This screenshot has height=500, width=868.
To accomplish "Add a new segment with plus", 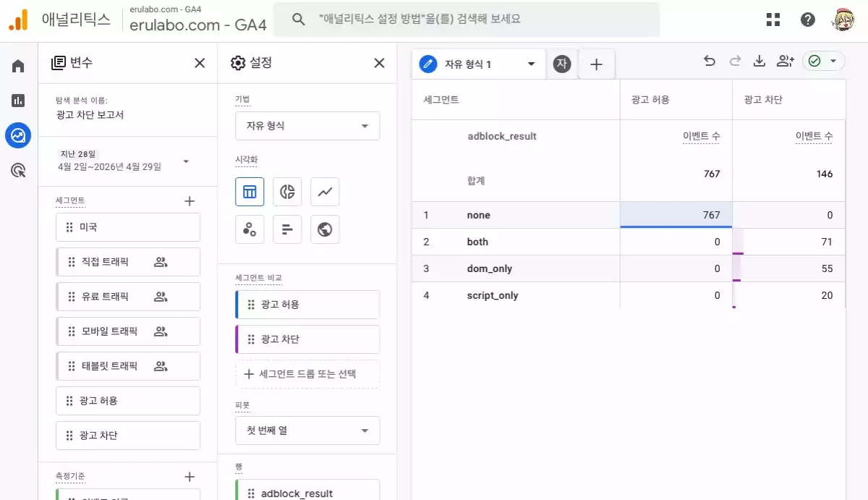I will pyautogui.click(x=190, y=201).
